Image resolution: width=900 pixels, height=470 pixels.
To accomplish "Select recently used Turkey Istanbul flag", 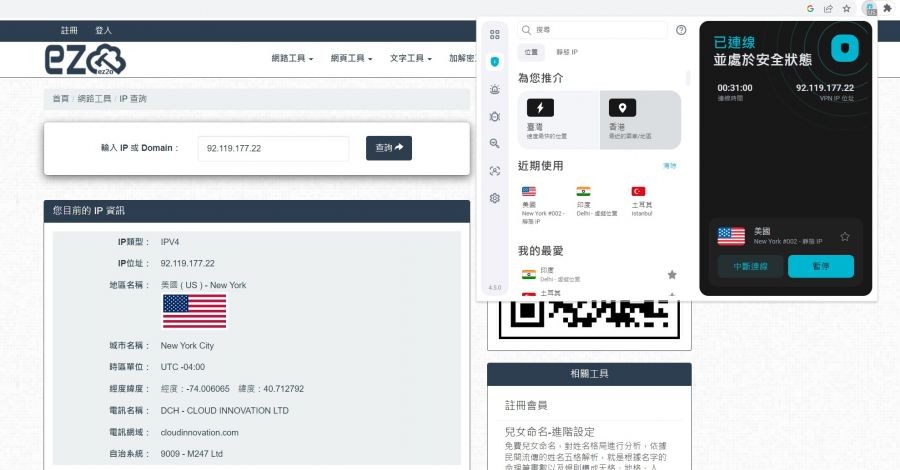I will (638, 191).
